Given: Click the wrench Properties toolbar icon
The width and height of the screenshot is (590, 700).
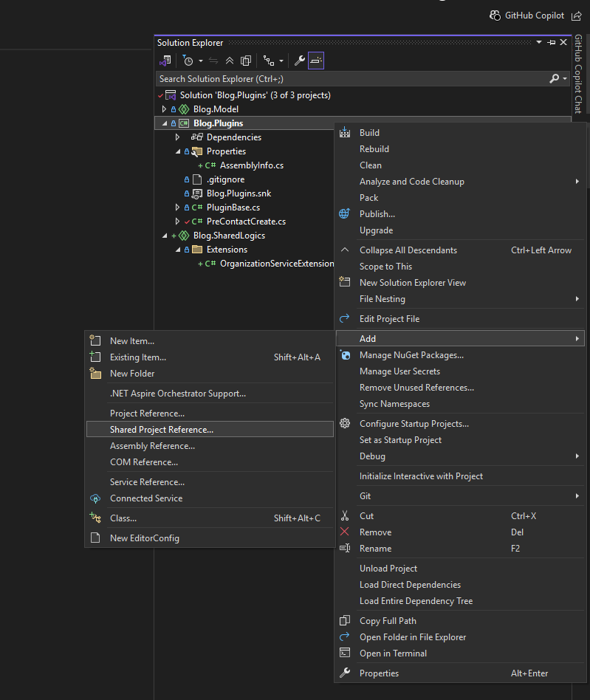Looking at the screenshot, I should pyautogui.click(x=300, y=61).
